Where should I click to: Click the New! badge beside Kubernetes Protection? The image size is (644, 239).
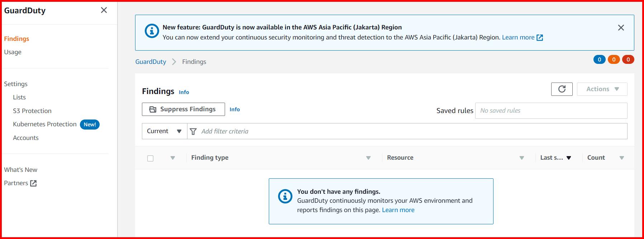90,125
